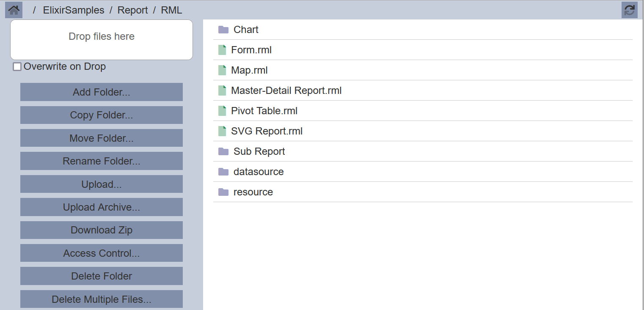Image resolution: width=644 pixels, height=310 pixels.
Task: Open Access Control... settings
Action: tap(102, 253)
